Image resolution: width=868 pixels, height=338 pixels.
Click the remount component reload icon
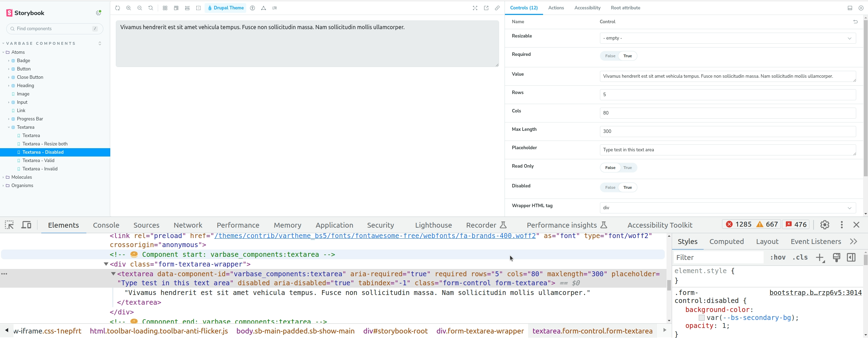[118, 8]
